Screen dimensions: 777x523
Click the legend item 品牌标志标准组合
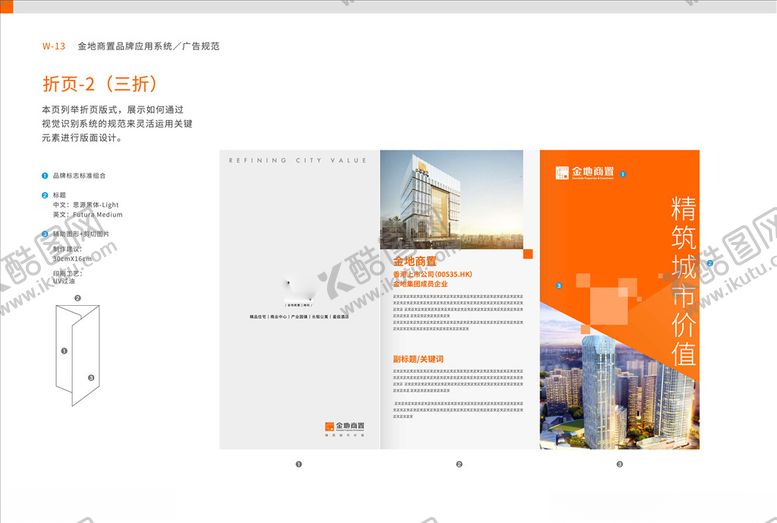79,175
